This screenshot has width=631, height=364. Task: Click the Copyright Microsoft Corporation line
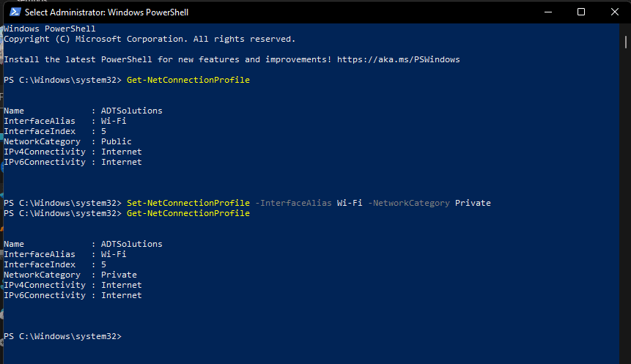150,39
